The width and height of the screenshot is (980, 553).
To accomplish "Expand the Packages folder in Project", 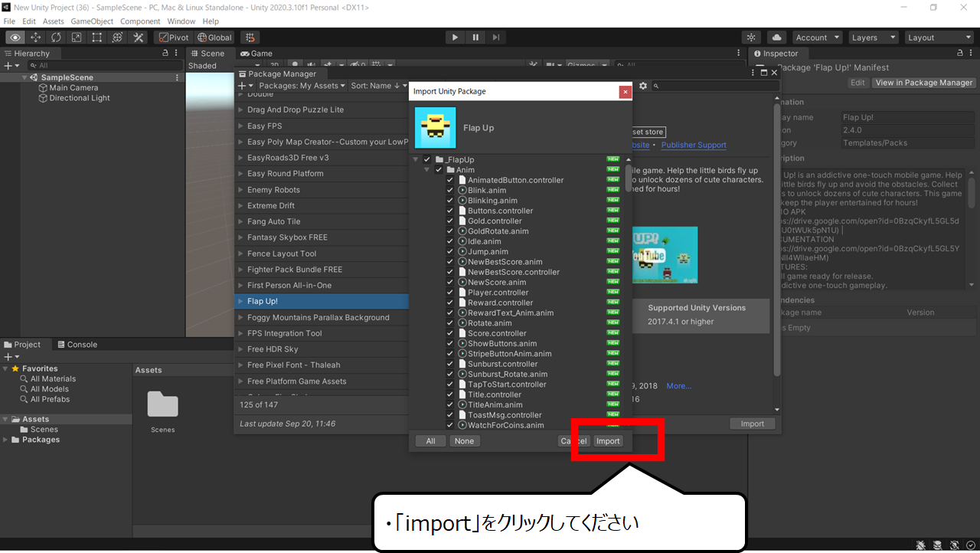I will (x=6, y=440).
